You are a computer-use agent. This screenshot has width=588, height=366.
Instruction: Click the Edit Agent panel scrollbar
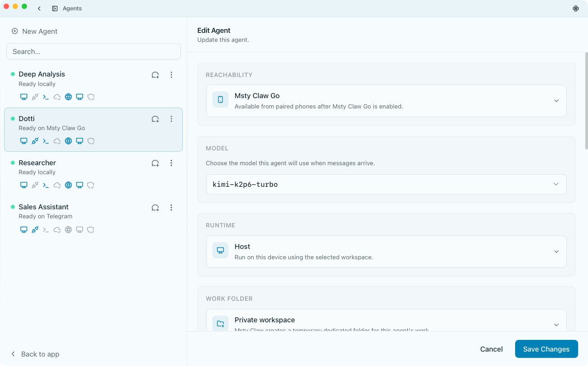click(586, 101)
